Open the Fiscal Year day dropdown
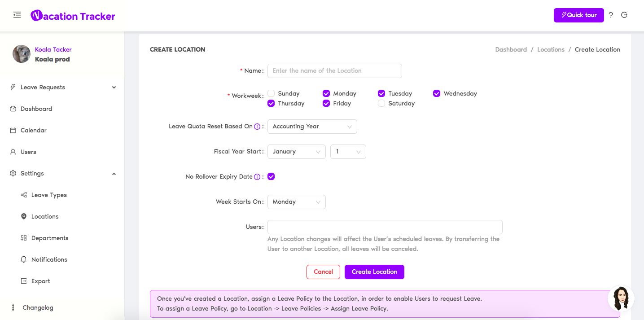The width and height of the screenshot is (644, 320). [348, 152]
